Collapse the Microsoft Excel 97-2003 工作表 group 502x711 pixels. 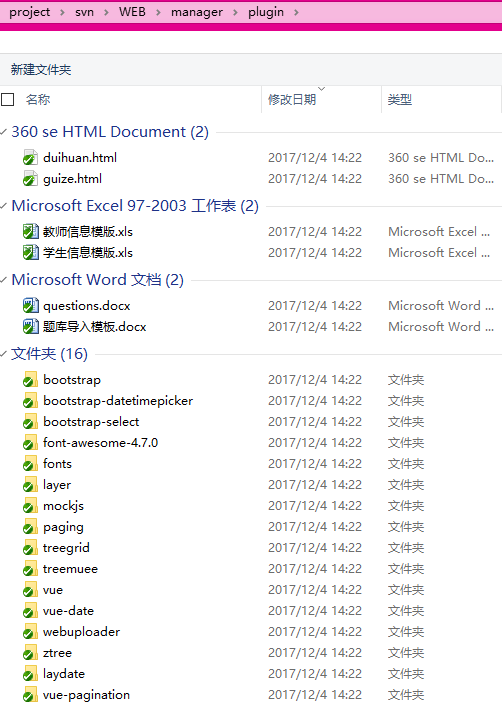4,206
